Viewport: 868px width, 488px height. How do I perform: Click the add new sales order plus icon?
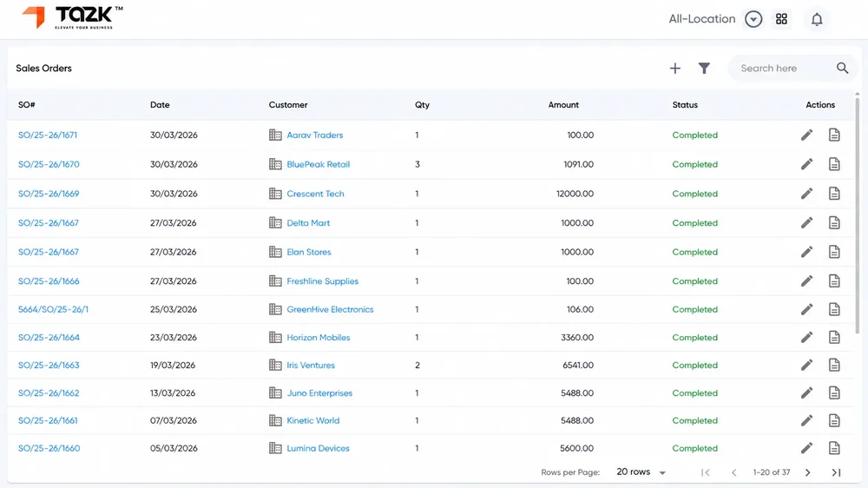click(x=674, y=68)
